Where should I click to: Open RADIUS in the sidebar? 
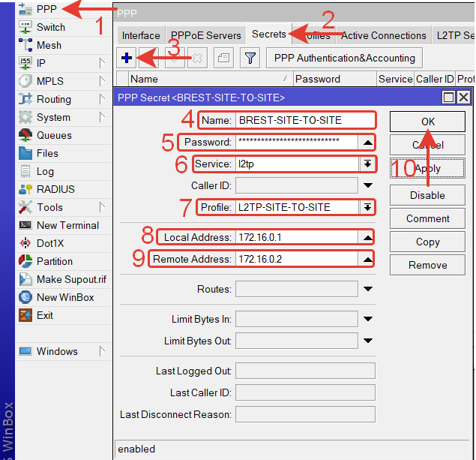coord(55,189)
